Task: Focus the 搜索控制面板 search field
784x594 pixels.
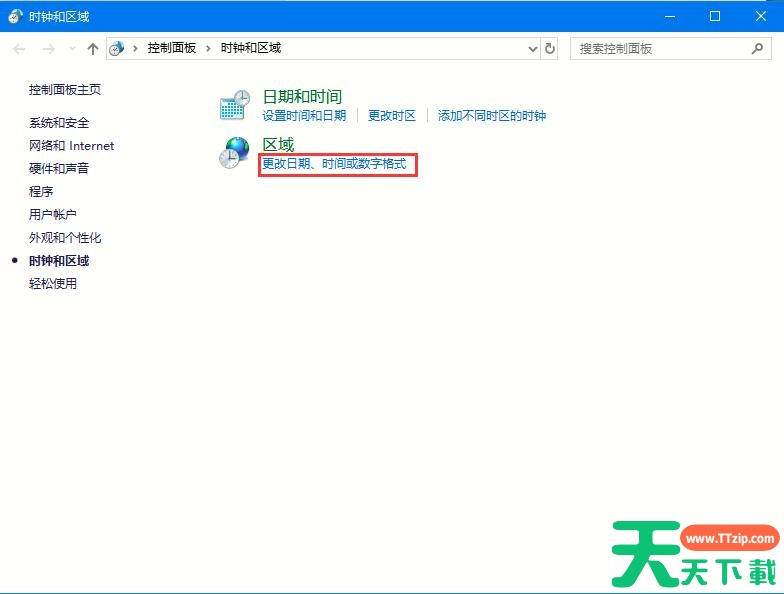Action: click(670, 48)
